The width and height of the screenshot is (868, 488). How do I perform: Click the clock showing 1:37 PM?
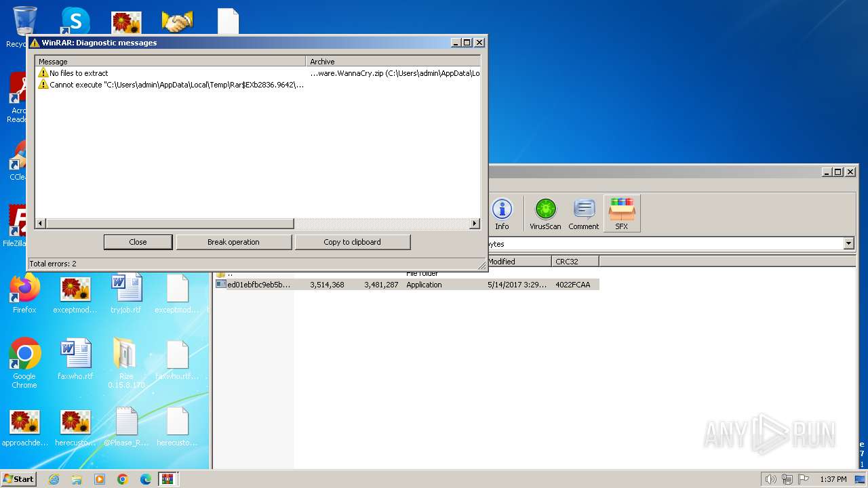tap(833, 479)
